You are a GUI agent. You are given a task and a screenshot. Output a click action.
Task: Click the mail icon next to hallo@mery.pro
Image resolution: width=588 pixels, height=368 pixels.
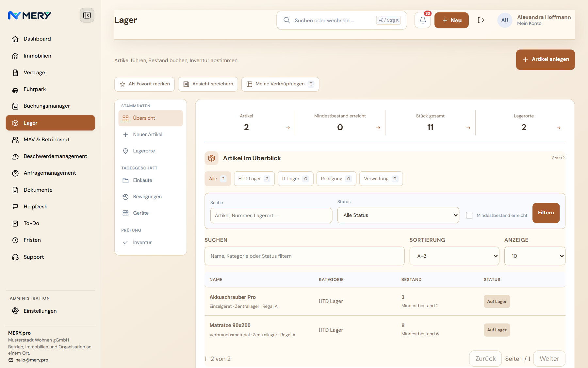click(x=11, y=360)
